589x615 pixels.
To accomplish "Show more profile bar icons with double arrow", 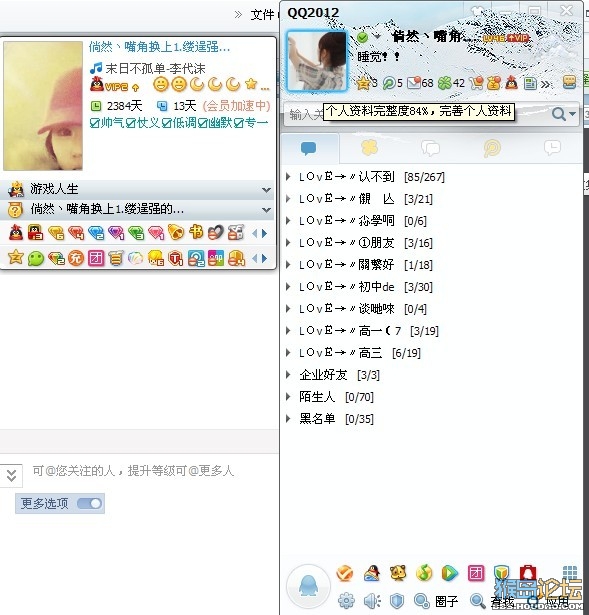I will click(x=545, y=84).
